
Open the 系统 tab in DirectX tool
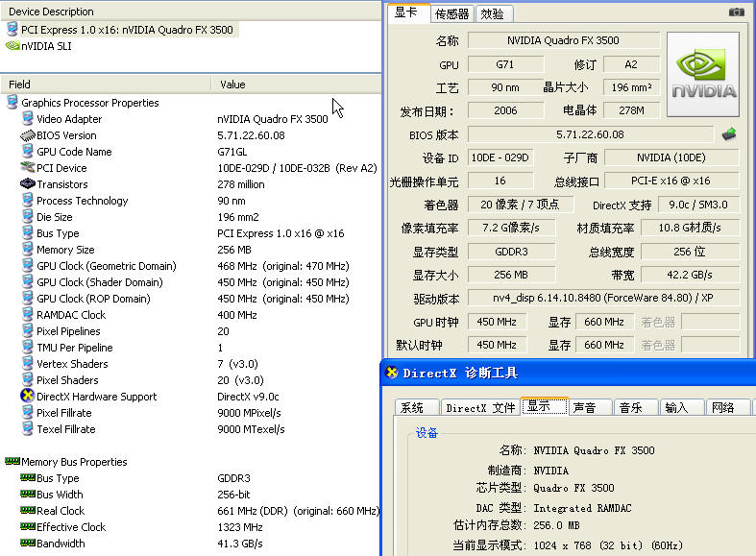(x=417, y=407)
